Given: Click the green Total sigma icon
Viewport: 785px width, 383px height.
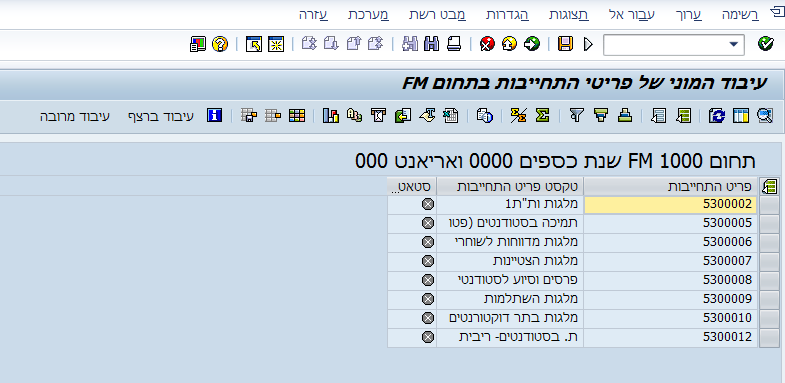Looking at the screenshot, I should (x=542, y=116).
